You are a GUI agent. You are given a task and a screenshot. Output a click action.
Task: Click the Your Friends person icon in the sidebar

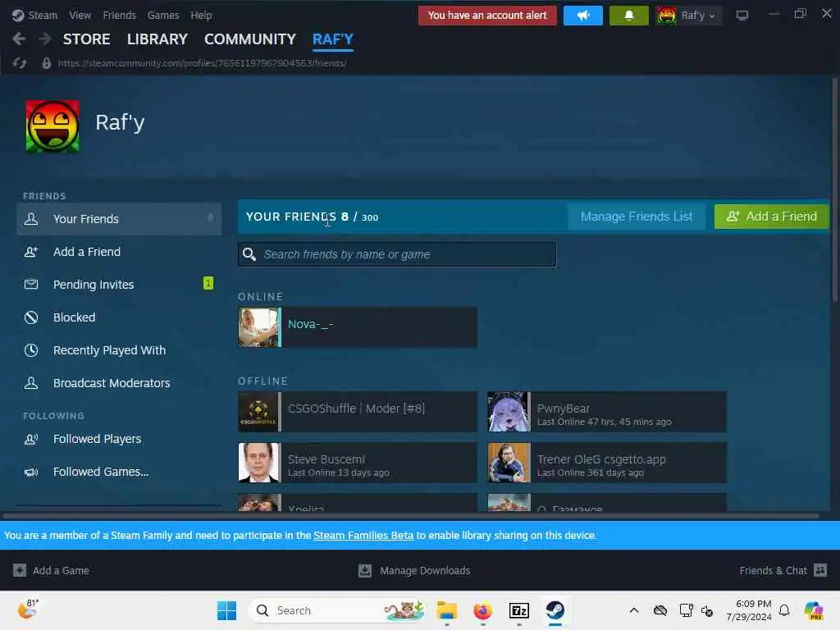point(31,218)
